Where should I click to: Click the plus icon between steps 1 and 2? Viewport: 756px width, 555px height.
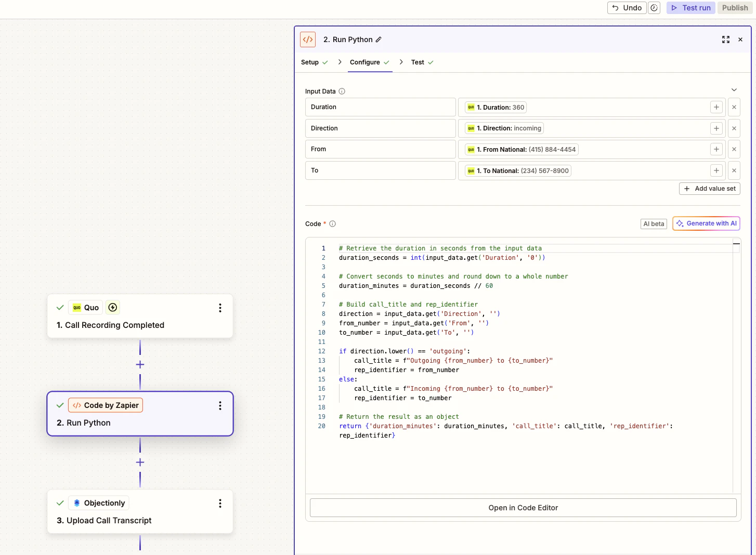[140, 364]
